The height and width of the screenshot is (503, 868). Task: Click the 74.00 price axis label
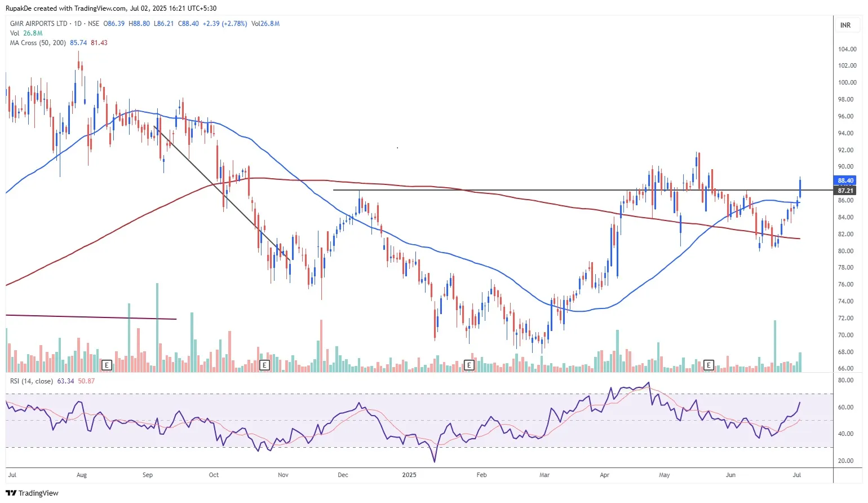845,301
